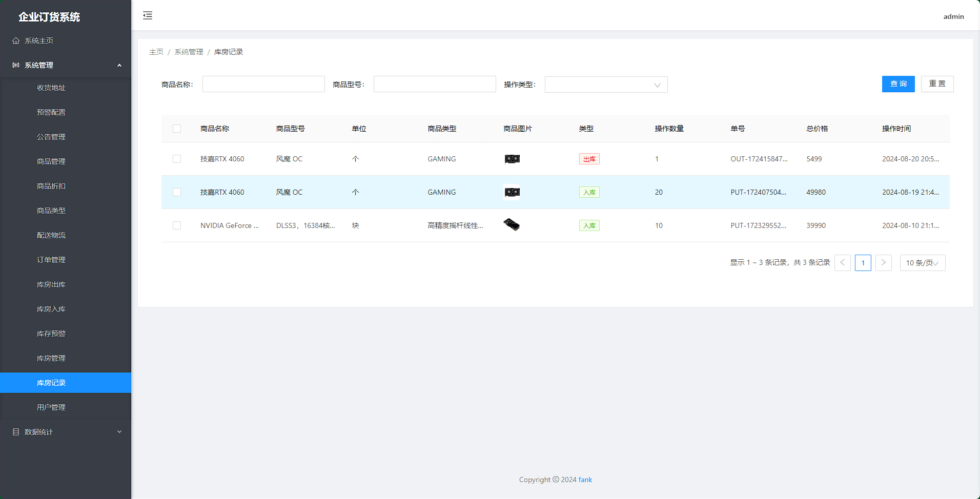Follow the fank link in the footer
This screenshot has width=980, height=499.
[585, 480]
